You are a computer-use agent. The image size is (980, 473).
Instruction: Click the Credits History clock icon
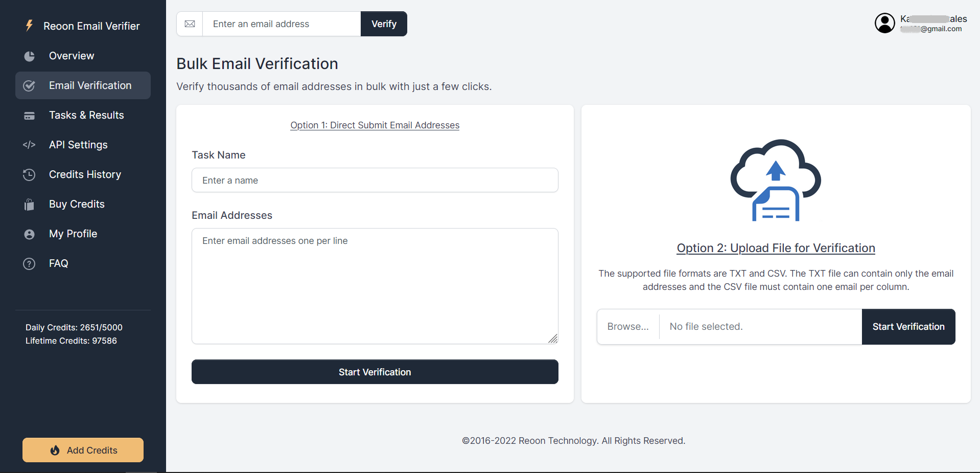click(x=29, y=175)
